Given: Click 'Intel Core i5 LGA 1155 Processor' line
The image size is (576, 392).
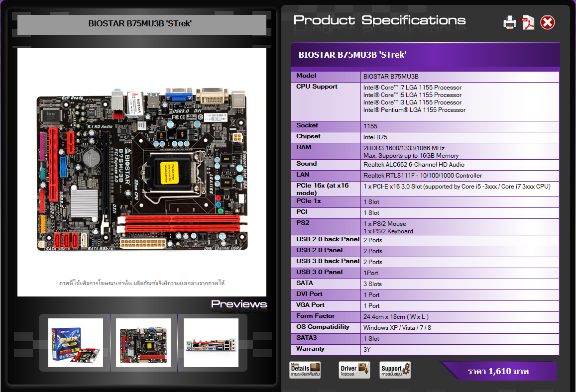Looking at the screenshot, I should coord(412,95).
